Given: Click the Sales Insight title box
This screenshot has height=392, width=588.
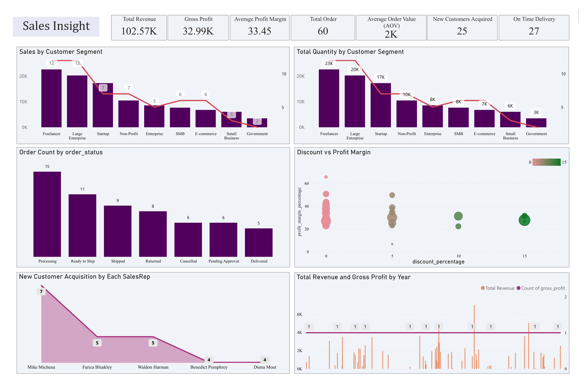Looking at the screenshot, I should pyautogui.click(x=56, y=27).
